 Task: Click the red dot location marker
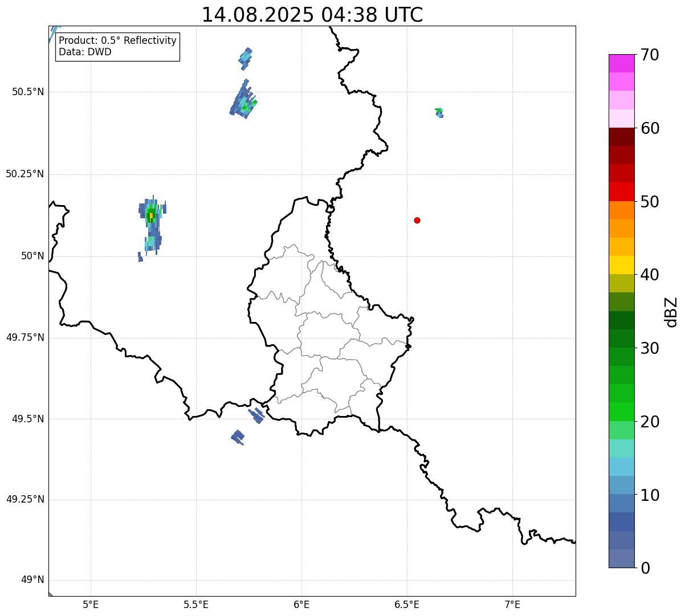(417, 220)
